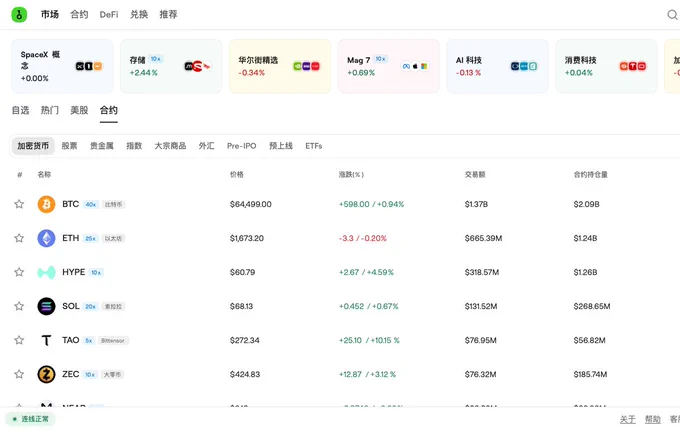The width and height of the screenshot is (680, 431).
Task: Sort by the 名称 column header
Action: point(44,175)
